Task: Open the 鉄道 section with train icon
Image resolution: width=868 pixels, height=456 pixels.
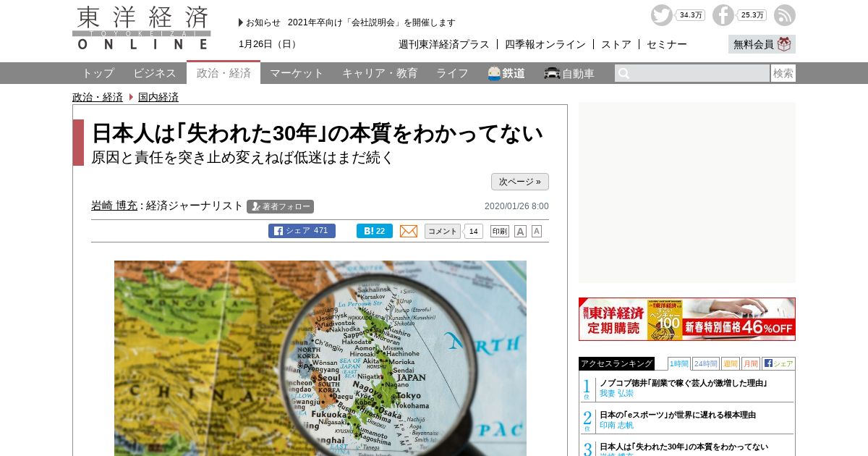Action: [506, 73]
